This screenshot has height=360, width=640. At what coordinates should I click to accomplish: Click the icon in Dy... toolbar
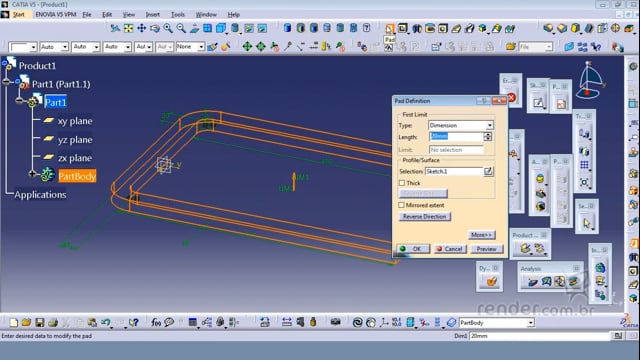pyautogui.click(x=491, y=281)
